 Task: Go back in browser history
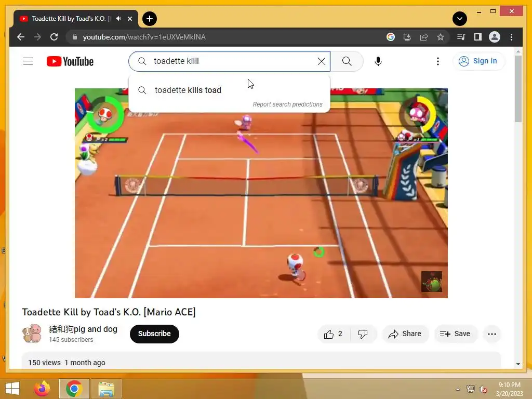pyautogui.click(x=21, y=37)
